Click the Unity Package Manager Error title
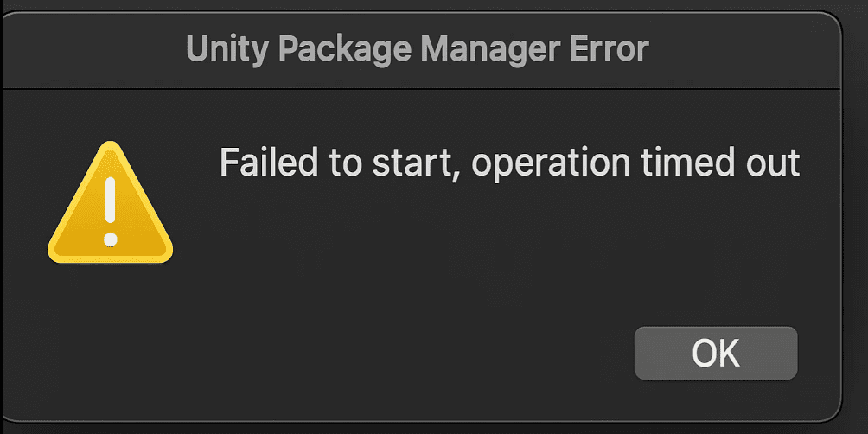Viewport: 868px width, 434px height. [x=417, y=49]
